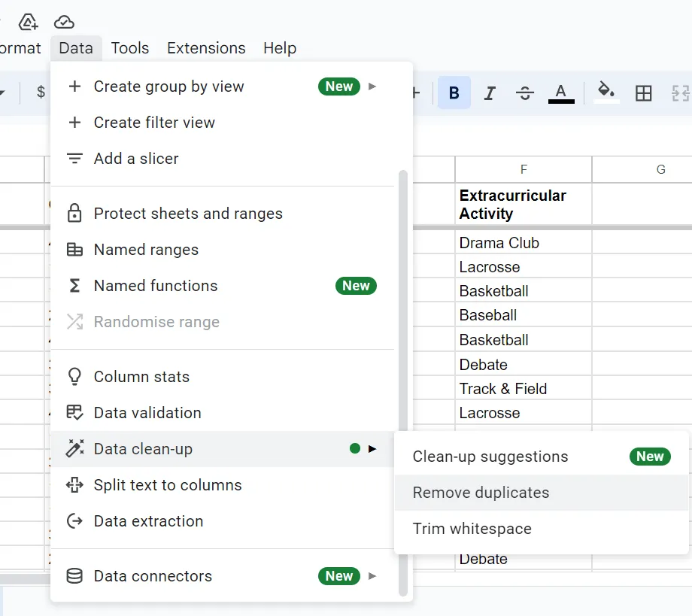Open the fill colour picker
The image size is (692, 616).
(x=606, y=92)
